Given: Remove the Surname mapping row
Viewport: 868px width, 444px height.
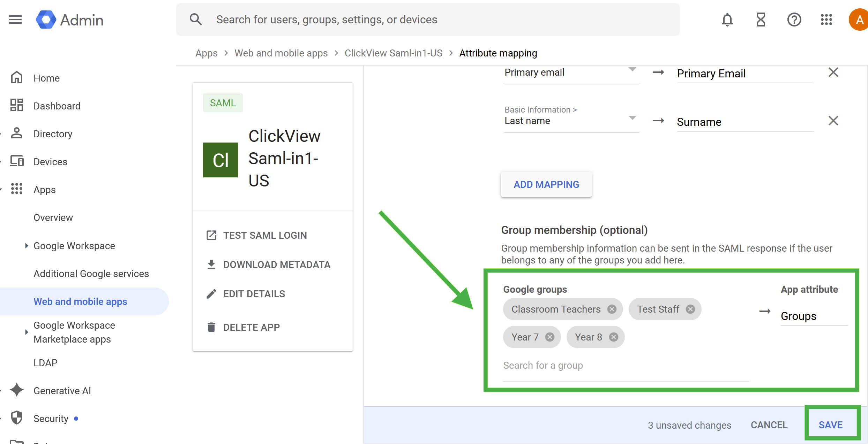Looking at the screenshot, I should pyautogui.click(x=833, y=121).
